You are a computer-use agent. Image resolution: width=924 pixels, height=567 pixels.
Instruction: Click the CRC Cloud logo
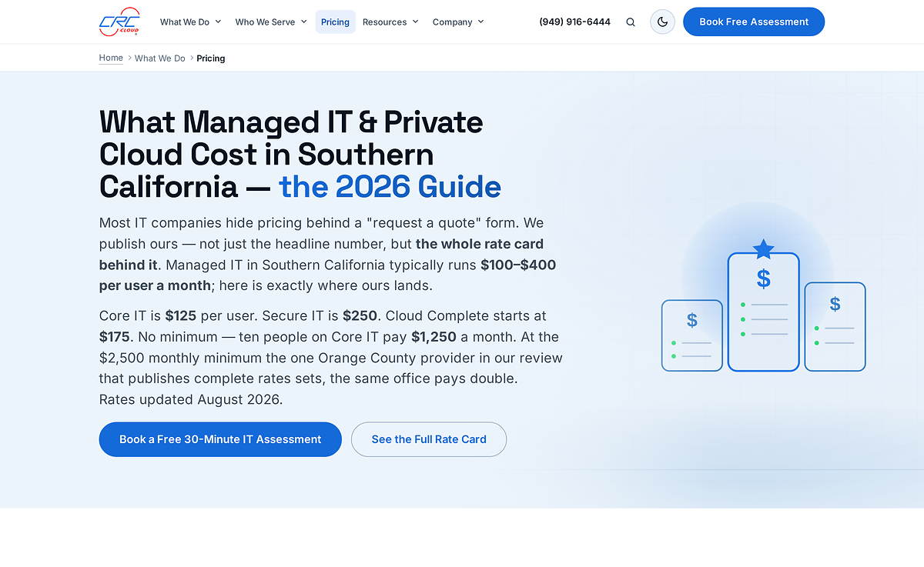119,22
